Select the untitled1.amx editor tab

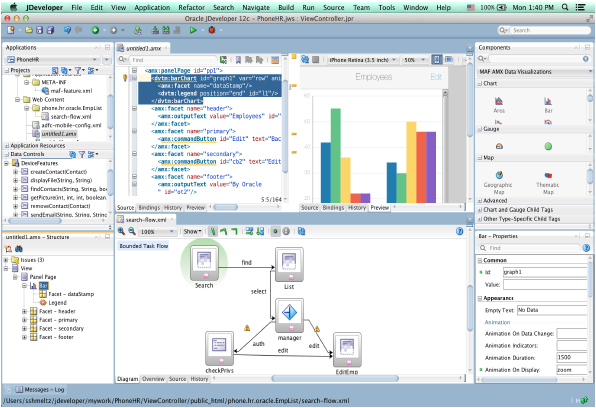coord(143,48)
